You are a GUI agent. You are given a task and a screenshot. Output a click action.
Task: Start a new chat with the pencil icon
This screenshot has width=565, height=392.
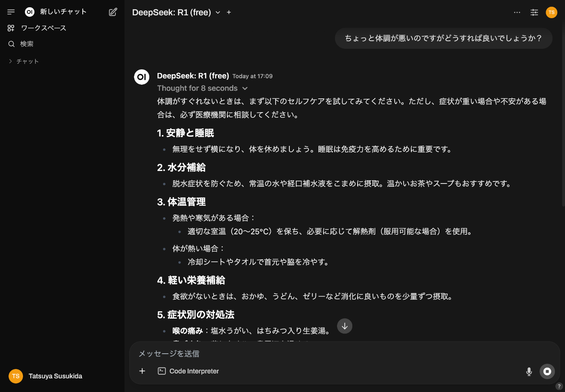pos(113,12)
